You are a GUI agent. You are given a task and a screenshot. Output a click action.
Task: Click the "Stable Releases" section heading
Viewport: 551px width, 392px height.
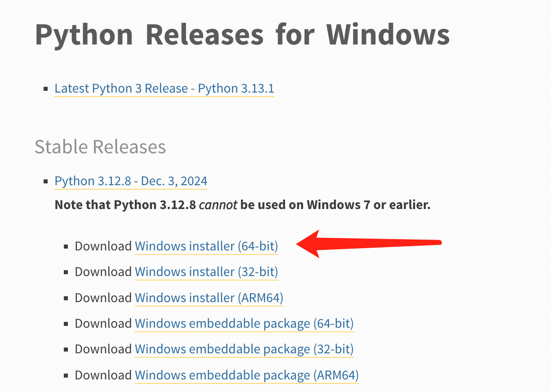tap(100, 147)
